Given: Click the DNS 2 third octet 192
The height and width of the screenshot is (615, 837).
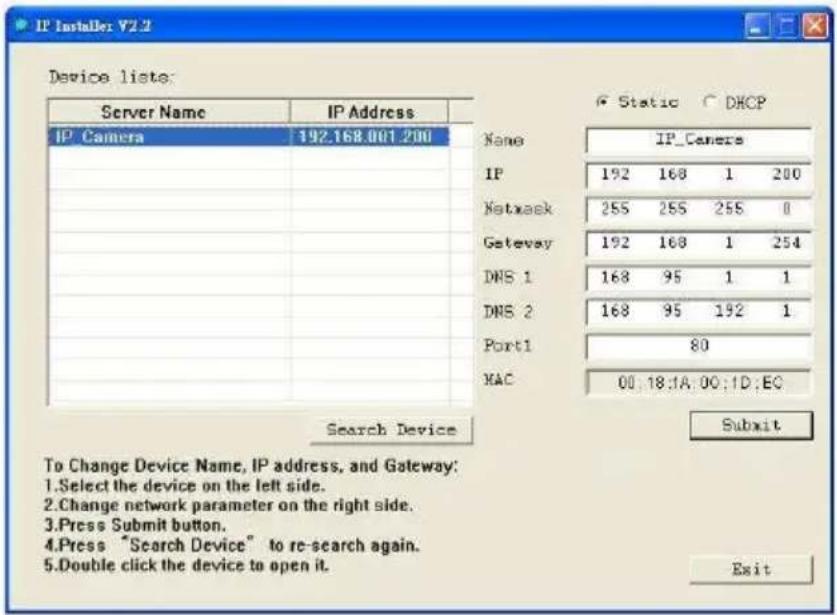Looking at the screenshot, I should [x=729, y=311].
